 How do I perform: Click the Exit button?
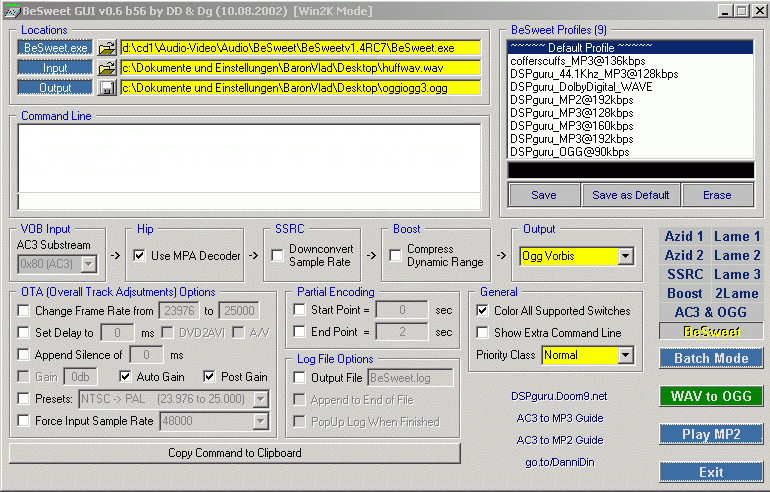[x=711, y=472]
